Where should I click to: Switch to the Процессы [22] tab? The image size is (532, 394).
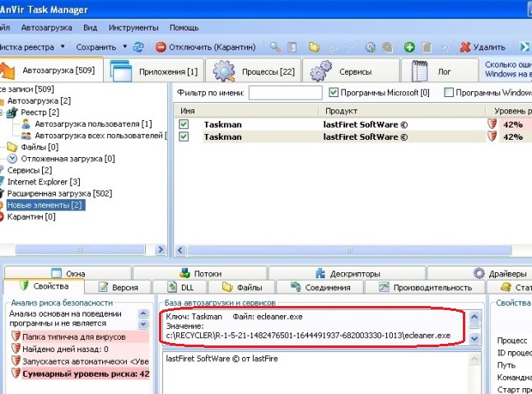pos(254,71)
